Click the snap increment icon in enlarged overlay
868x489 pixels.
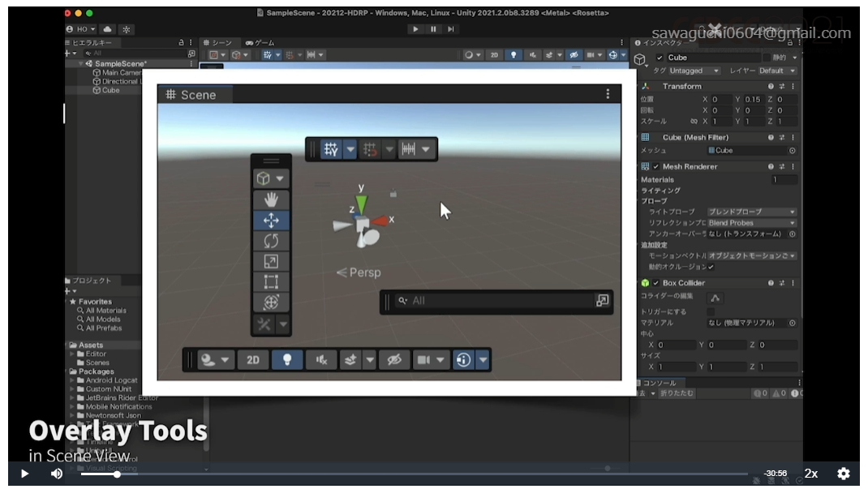pos(370,149)
